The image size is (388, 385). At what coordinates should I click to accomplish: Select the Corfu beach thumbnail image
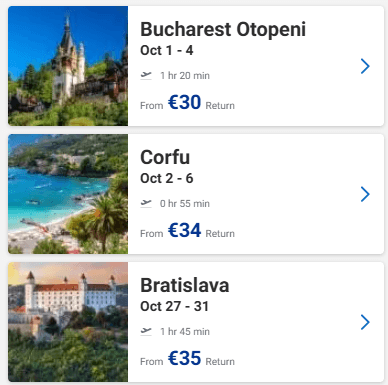[x=68, y=194]
